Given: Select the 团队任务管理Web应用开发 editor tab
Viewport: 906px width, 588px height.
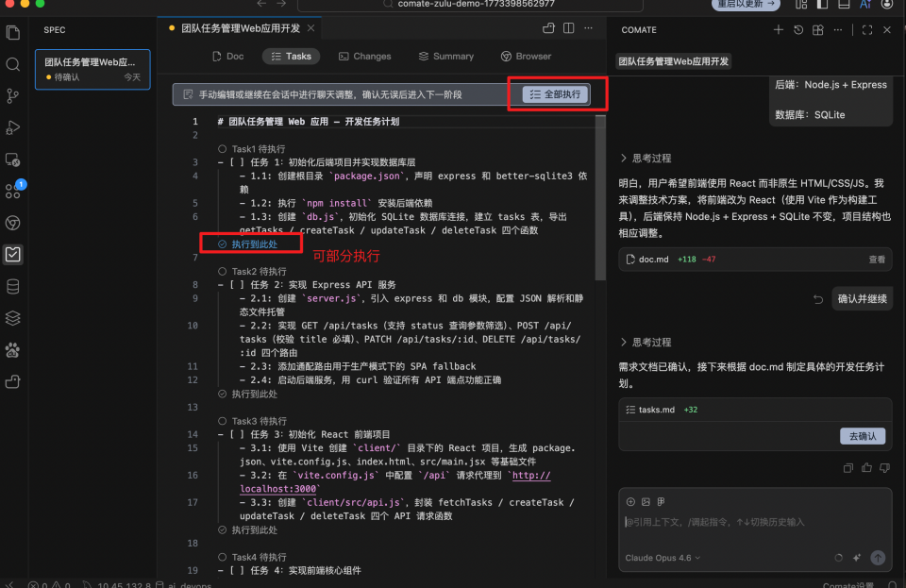Looking at the screenshot, I should 241,28.
